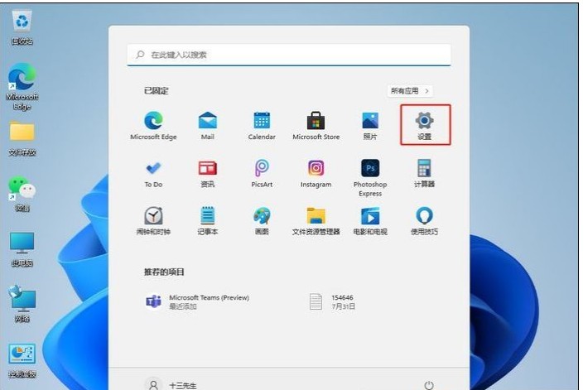Viewport: 588px width, 390px height.
Task: Launch 记事本 notepad
Action: (x=207, y=221)
